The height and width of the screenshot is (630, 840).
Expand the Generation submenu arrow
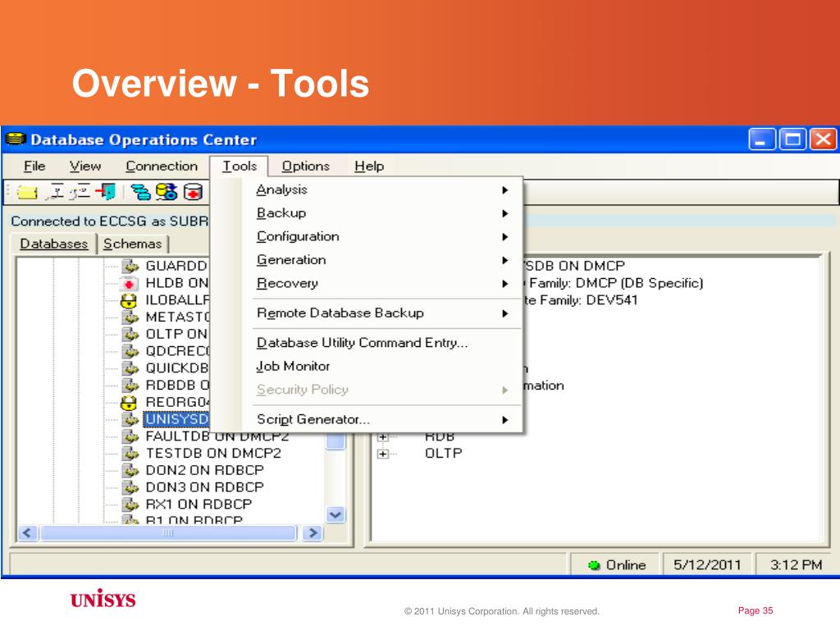[x=504, y=260]
